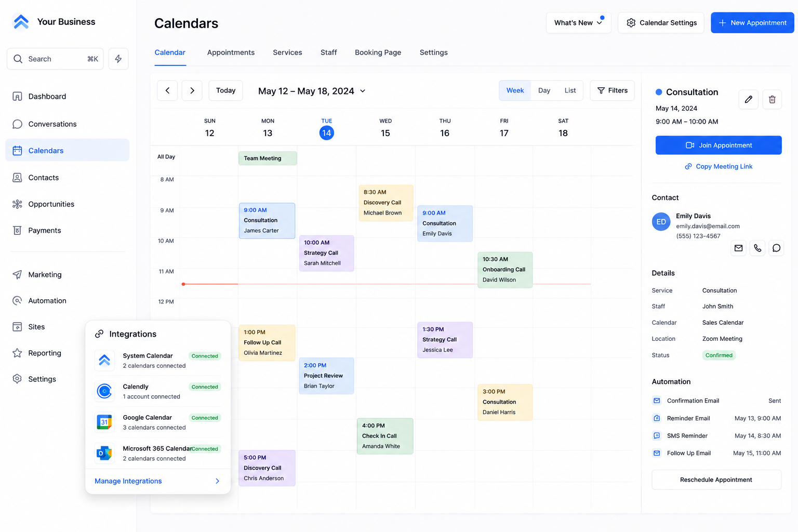This screenshot has height=532, width=798.
Task: Email Emily Davis via envelope icon
Action: [x=738, y=248]
